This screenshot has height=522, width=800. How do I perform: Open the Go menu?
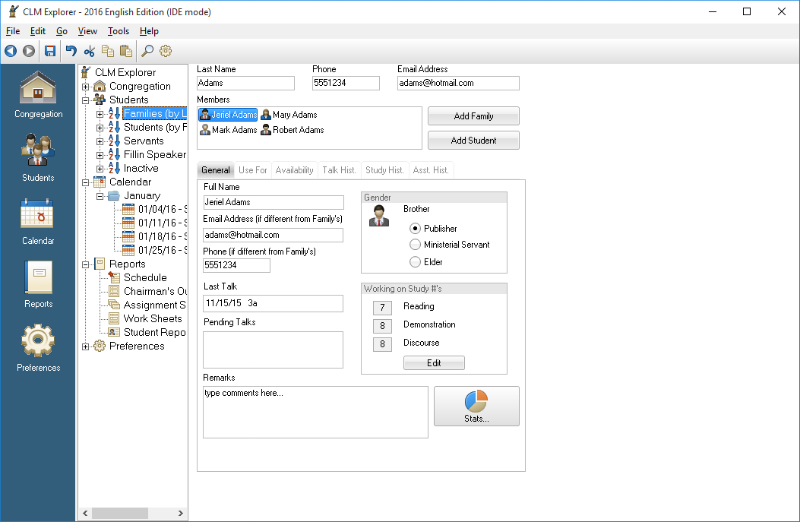point(62,31)
